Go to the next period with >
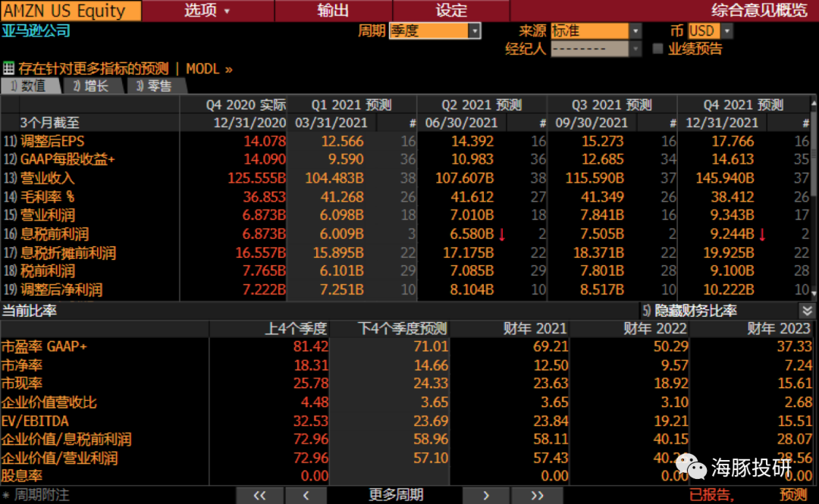The height and width of the screenshot is (504, 819). [x=486, y=495]
